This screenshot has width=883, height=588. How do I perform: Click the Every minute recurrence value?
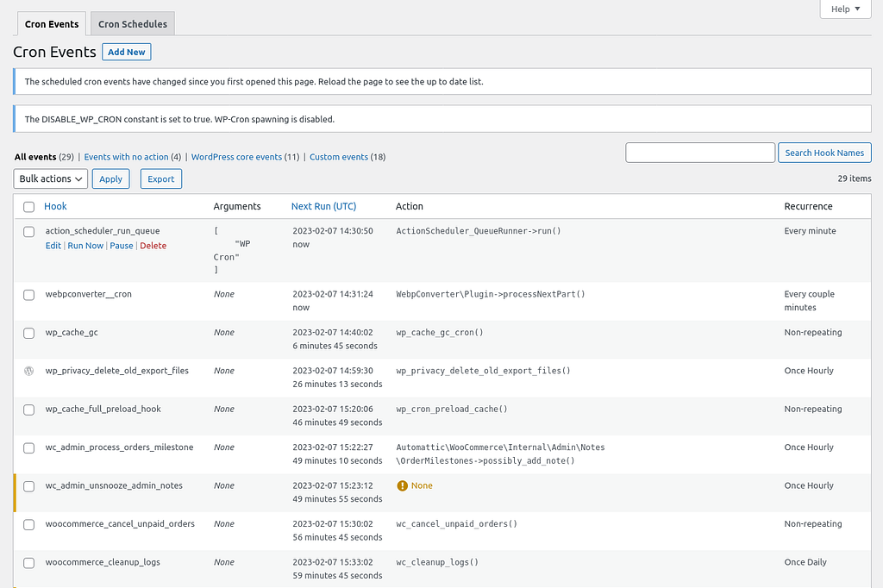(x=810, y=231)
